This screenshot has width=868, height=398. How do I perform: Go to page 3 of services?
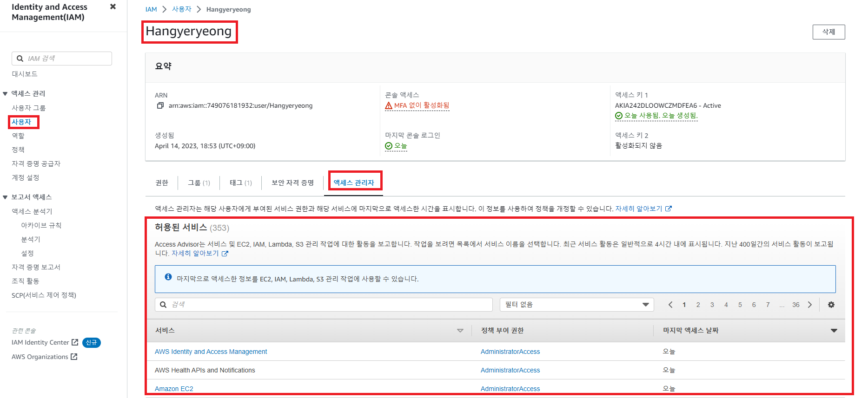(x=712, y=305)
